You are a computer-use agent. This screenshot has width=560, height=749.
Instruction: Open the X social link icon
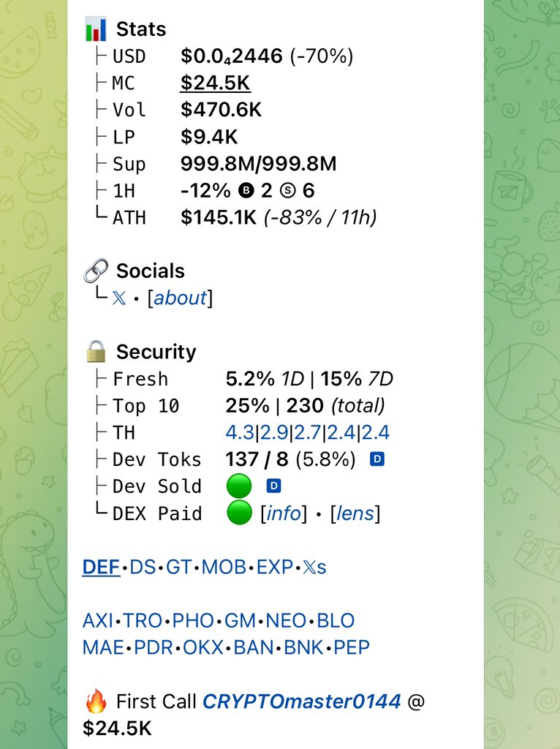point(119,298)
